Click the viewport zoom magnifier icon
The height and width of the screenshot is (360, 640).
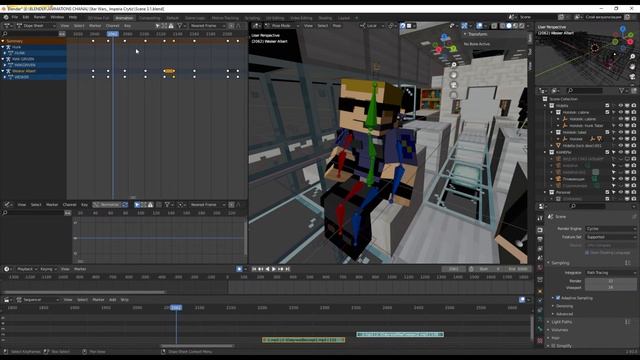[x=453, y=65]
